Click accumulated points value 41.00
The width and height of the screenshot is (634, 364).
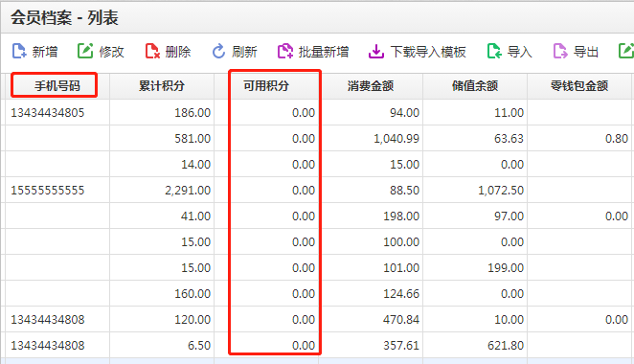[195, 216]
